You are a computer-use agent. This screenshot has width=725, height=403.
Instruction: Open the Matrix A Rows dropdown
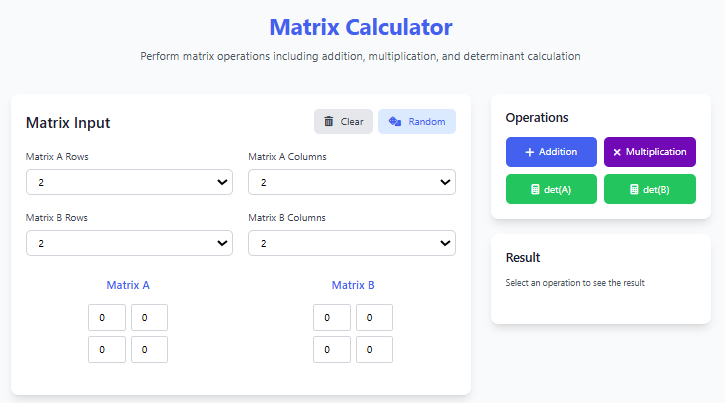tap(129, 182)
